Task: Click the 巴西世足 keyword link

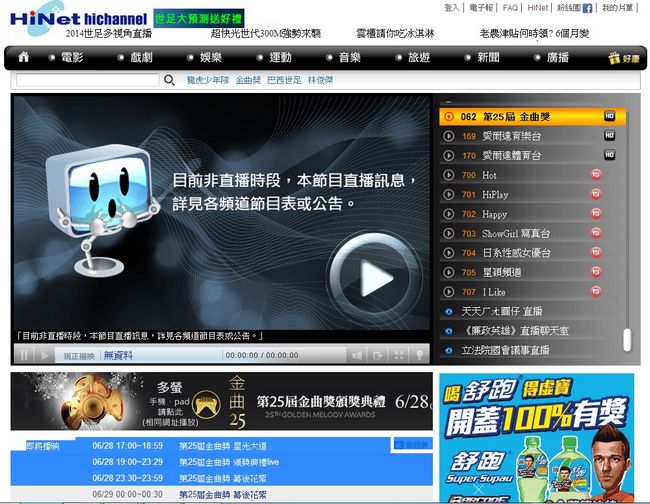Action: pos(284,80)
